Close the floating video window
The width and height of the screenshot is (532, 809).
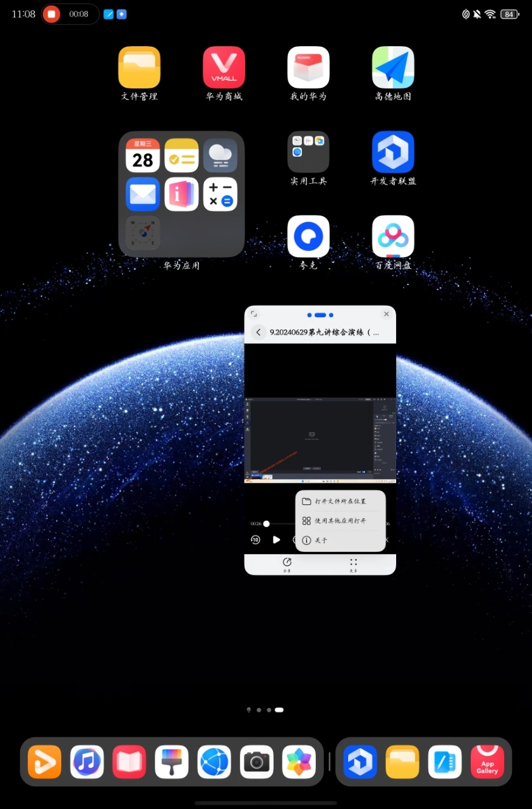click(387, 314)
